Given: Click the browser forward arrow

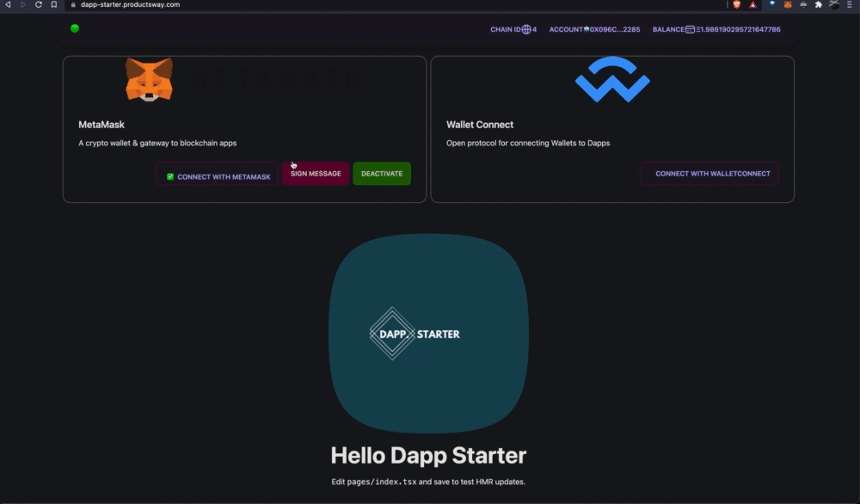Looking at the screenshot, I should 23,4.
